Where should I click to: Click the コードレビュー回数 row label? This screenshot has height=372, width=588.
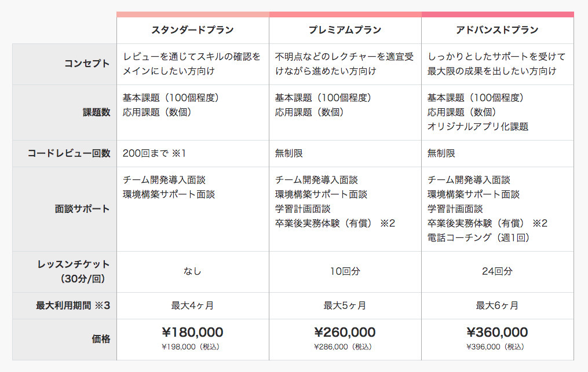click(x=69, y=153)
